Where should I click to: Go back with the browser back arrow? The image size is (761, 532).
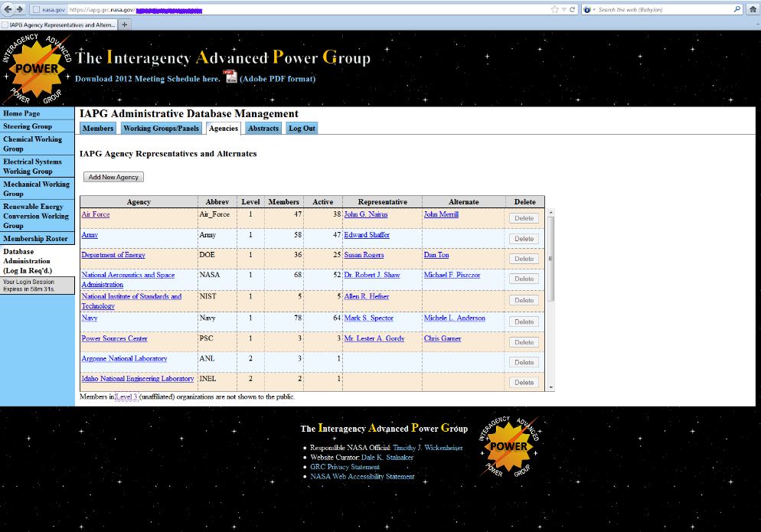click(x=8, y=9)
